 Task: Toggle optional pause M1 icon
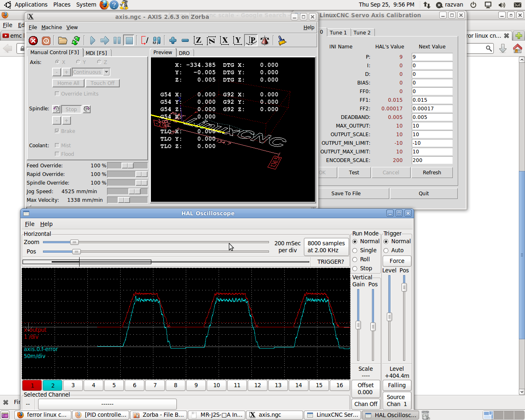pos(157,41)
